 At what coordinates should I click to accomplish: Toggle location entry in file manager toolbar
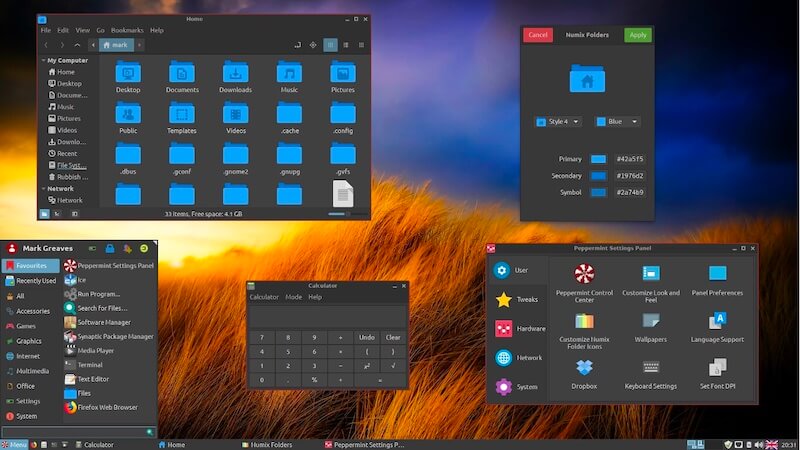(297, 45)
